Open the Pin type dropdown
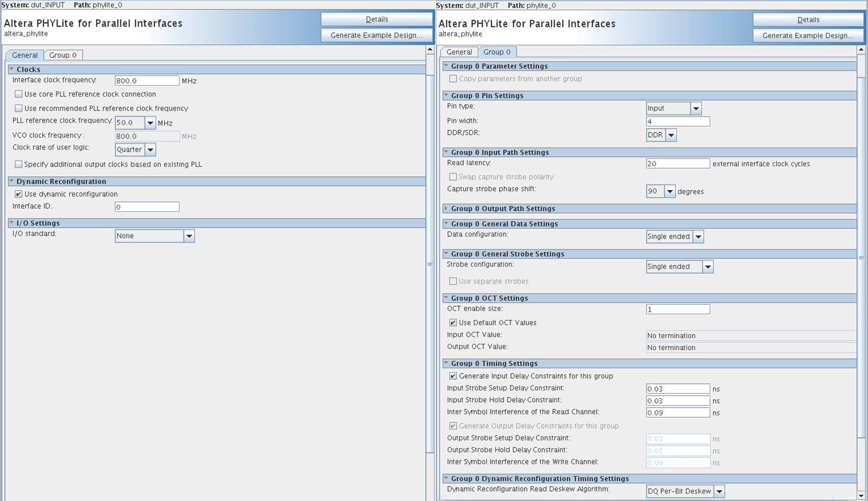The height and width of the screenshot is (501, 868). (696, 108)
